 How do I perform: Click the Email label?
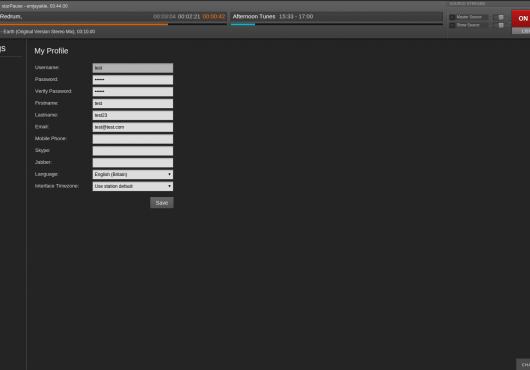point(42,127)
